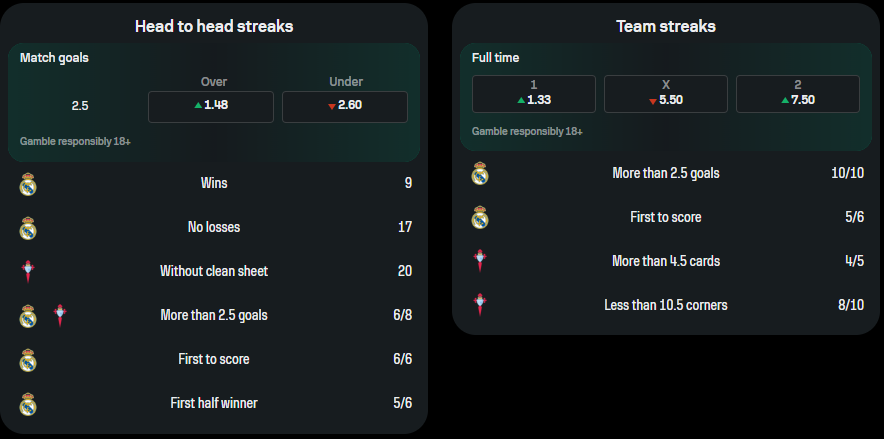The width and height of the screenshot is (884, 439).
Task: Open More than 4.5 cards row
Action: [x=666, y=261]
